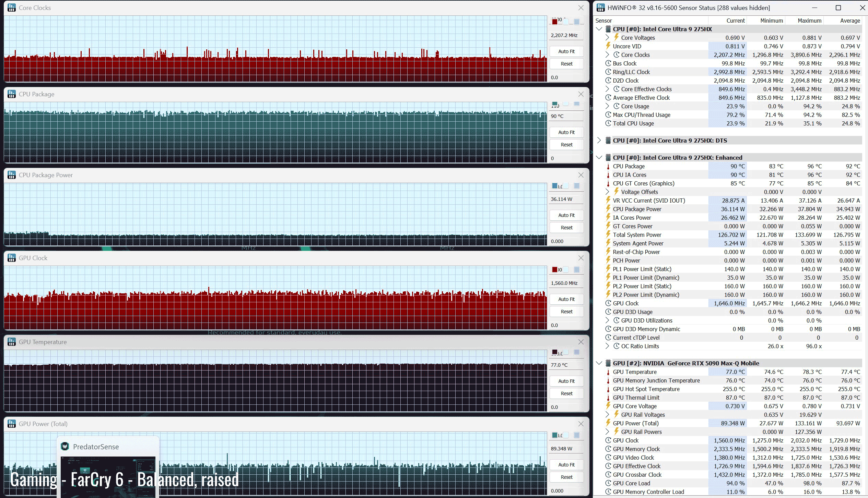Expand the OC Ratio Limits row
The height and width of the screenshot is (498, 868).
coord(607,346)
